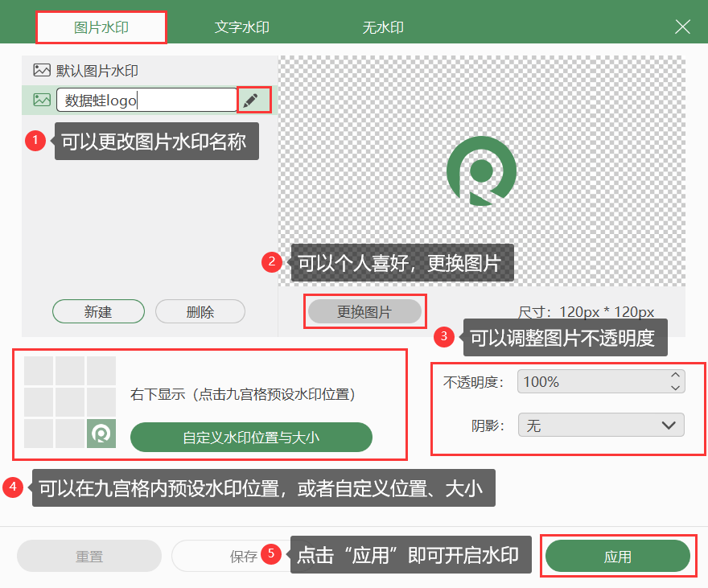The image size is (708, 588).
Task: Open the 阴影 dropdown showing 无
Action: 601,425
